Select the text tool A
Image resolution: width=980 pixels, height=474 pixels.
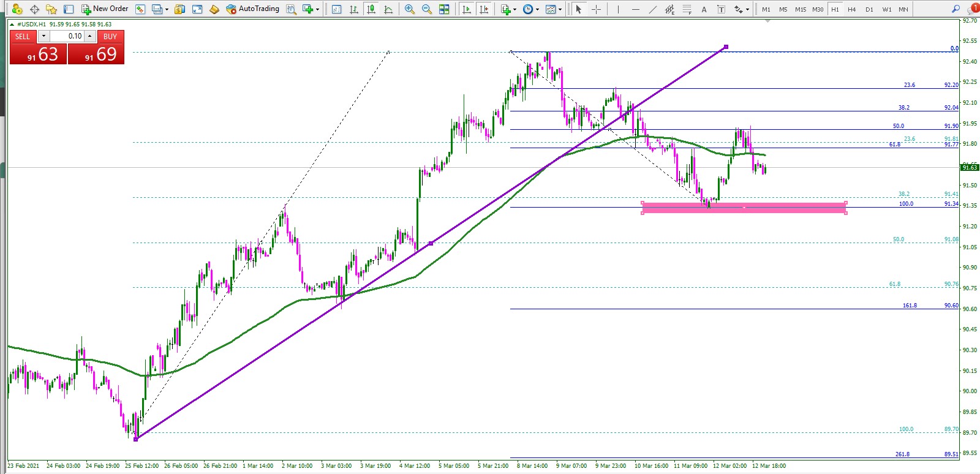point(704,9)
